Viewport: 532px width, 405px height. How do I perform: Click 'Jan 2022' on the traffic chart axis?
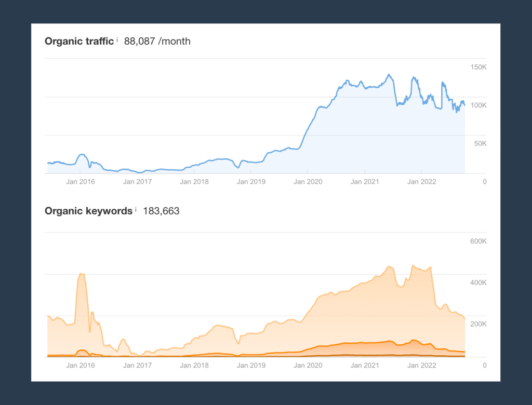[422, 182]
